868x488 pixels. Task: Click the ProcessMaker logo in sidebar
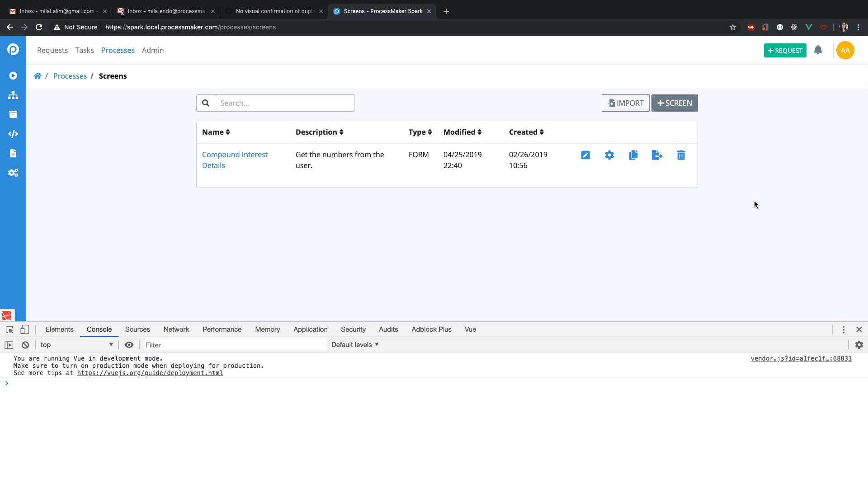coord(13,49)
